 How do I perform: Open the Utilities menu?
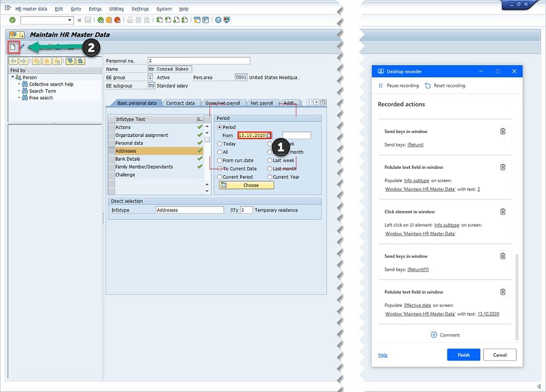pos(116,9)
